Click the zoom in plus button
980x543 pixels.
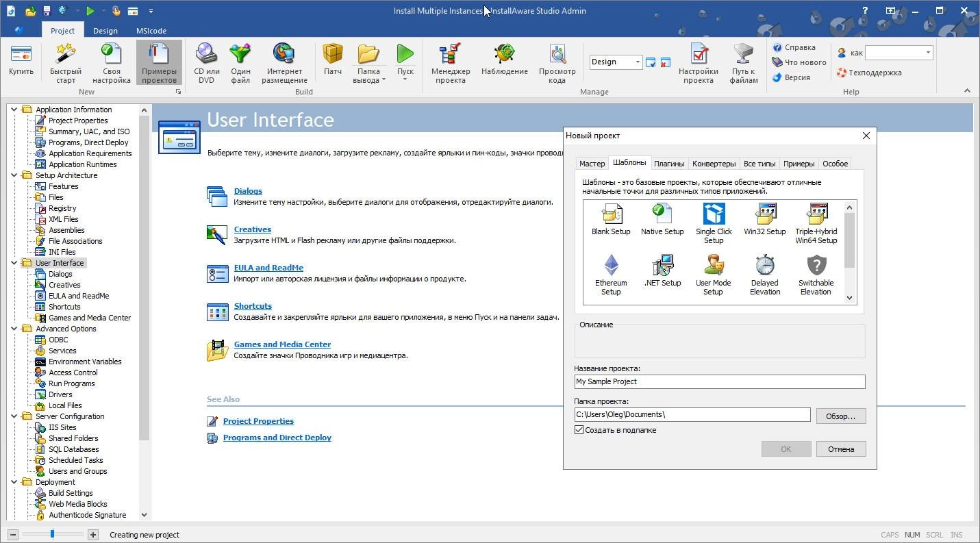pyautogui.click(x=93, y=535)
